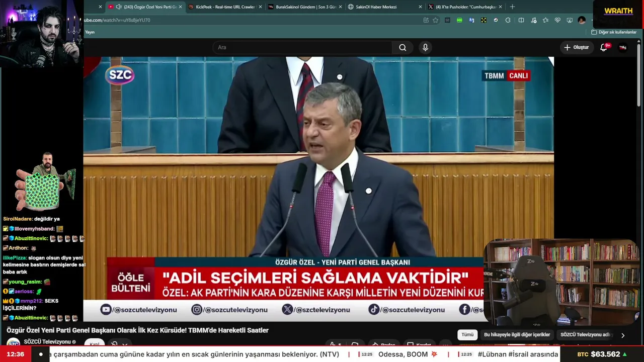Click the BTC $63.562 price ticker
This screenshot has width=644, height=362.
point(602,354)
